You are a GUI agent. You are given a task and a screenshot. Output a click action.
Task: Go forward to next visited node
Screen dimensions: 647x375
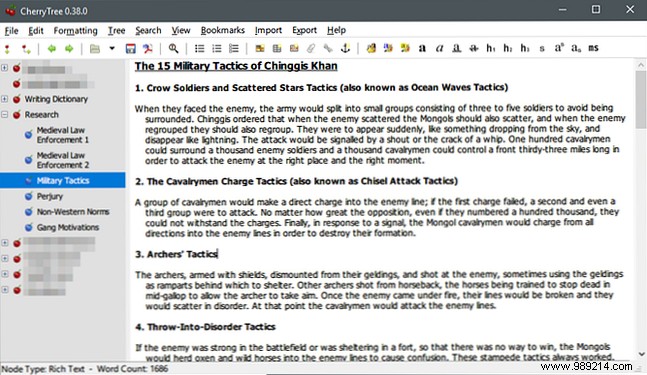click(69, 49)
